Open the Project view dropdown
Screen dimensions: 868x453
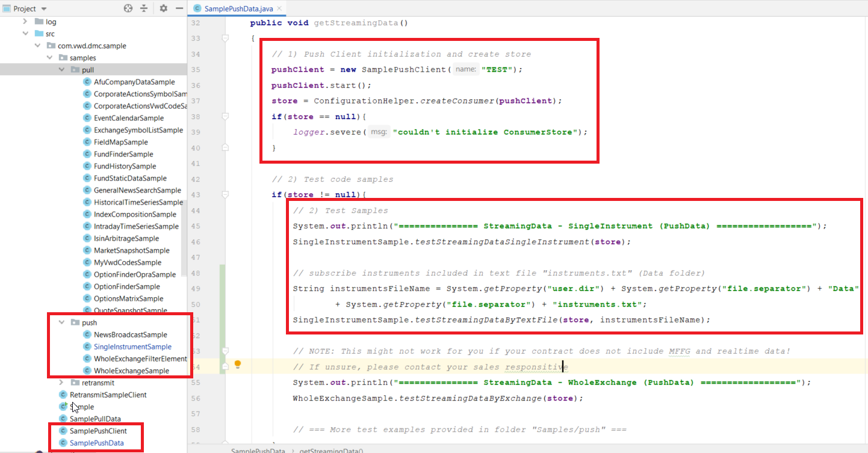tap(45, 9)
